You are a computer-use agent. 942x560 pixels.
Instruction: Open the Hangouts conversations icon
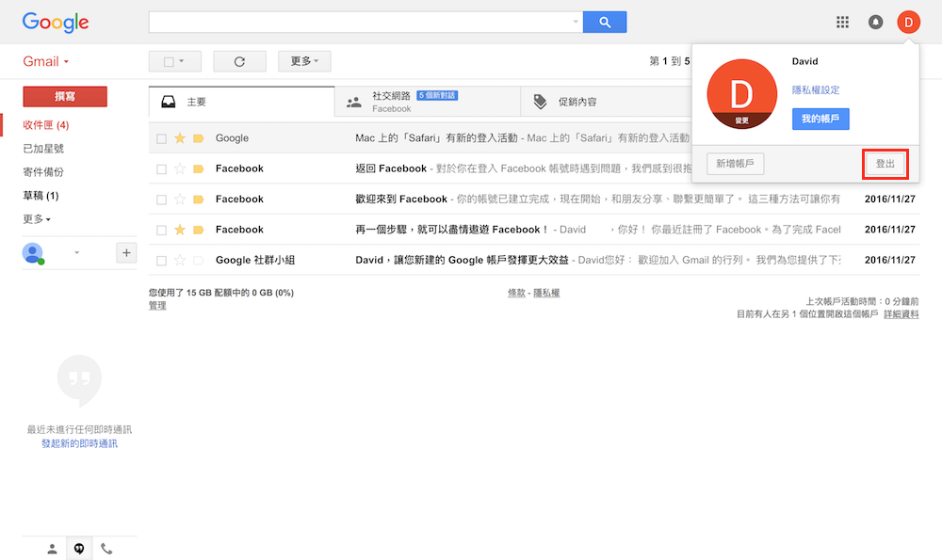tap(80, 549)
